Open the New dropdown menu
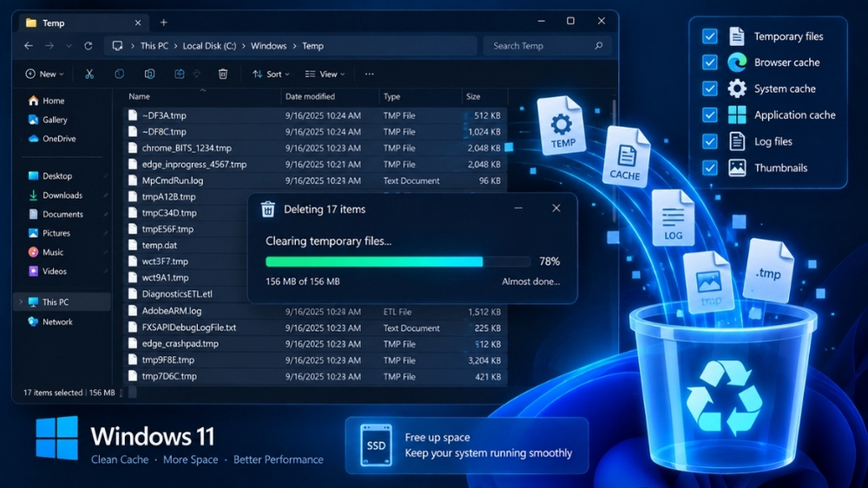This screenshot has width=868, height=488. click(x=44, y=74)
